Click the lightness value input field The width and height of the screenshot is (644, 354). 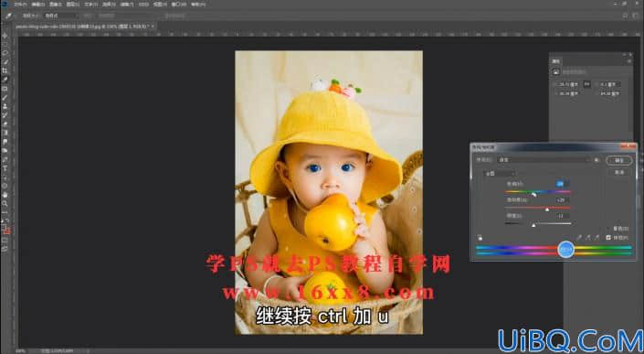pyautogui.click(x=563, y=216)
